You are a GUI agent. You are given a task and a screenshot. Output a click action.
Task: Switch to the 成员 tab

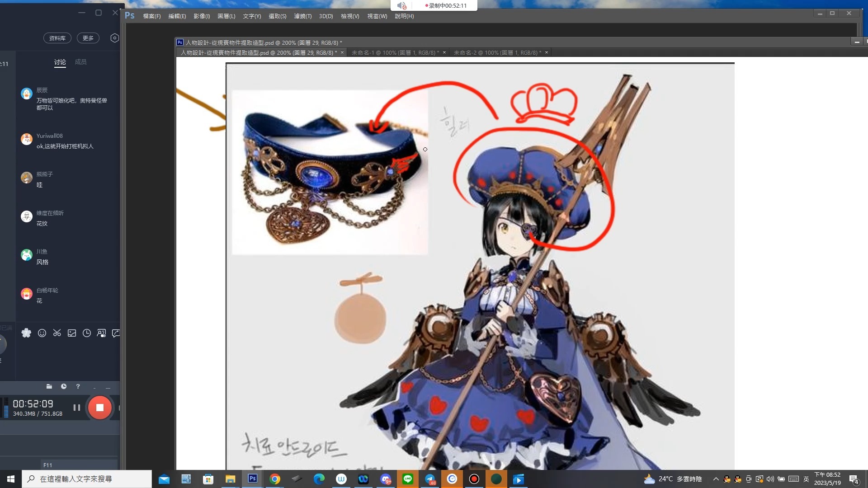tap(80, 62)
